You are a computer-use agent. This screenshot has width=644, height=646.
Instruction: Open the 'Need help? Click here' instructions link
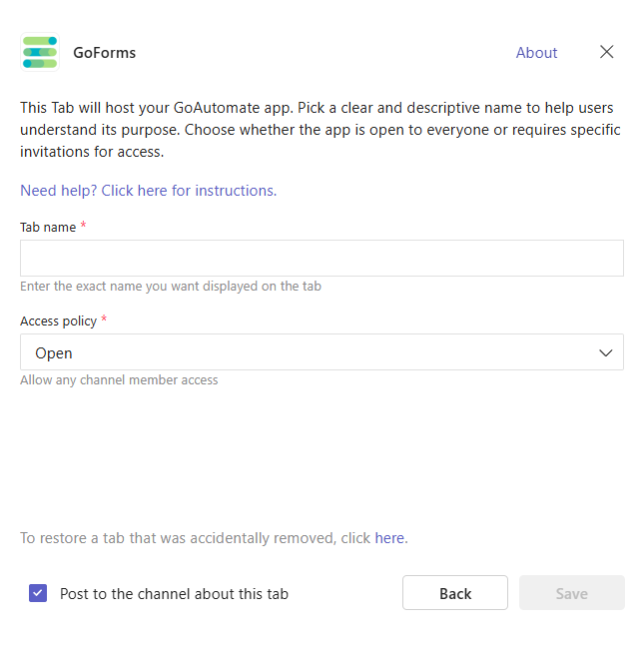[148, 191]
